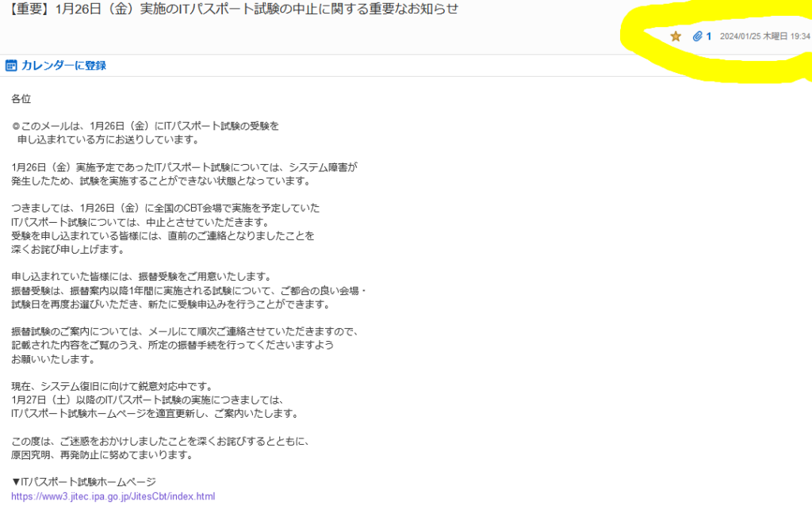This screenshot has width=812, height=505.
Task: Open the カレンダーに登録 link
Action: (63, 66)
